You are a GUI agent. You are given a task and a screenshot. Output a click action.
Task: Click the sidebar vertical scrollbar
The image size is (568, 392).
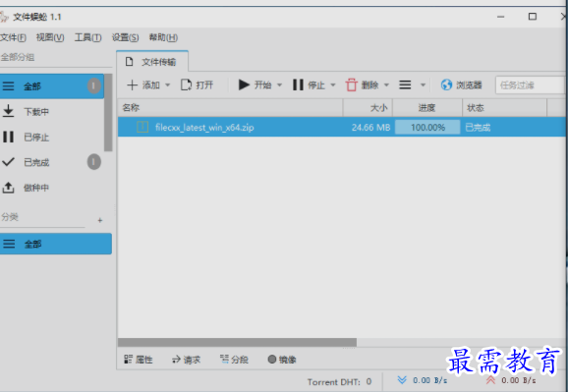tap(108, 112)
